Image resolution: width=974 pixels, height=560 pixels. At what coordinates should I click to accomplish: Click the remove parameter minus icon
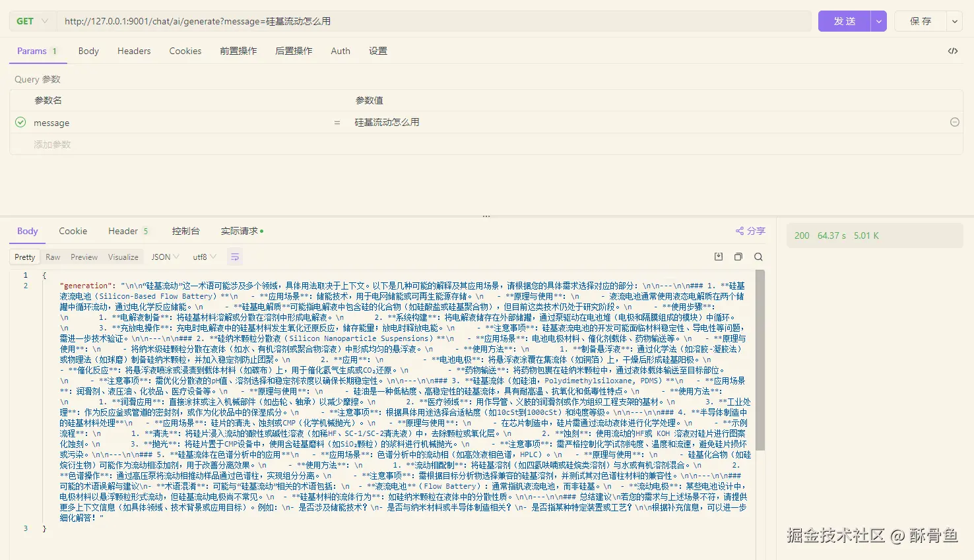tap(954, 122)
